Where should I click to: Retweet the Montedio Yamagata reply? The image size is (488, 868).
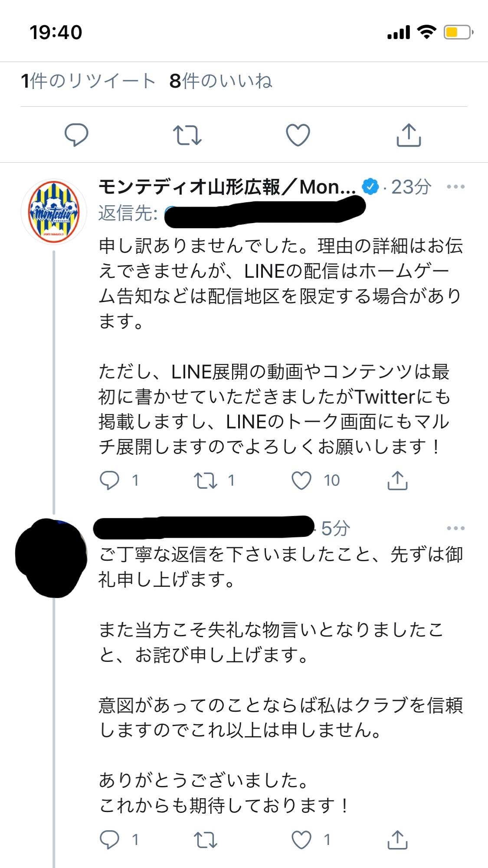coord(205,480)
